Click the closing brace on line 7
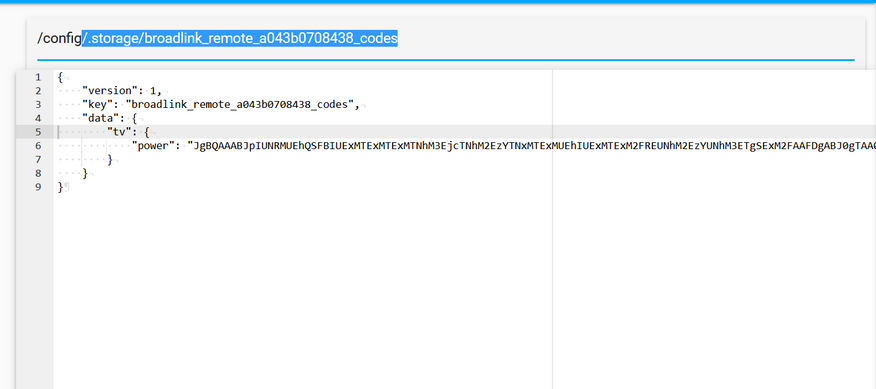The image size is (876, 389). tap(110, 159)
